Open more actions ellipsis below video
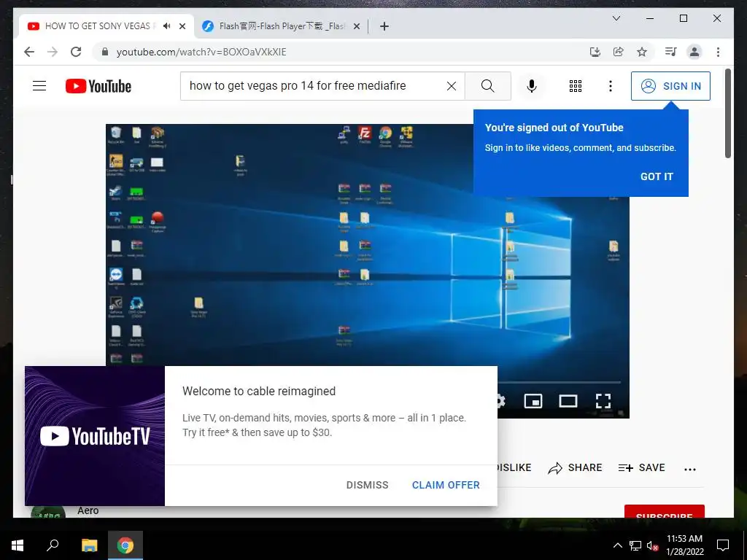 (x=690, y=469)
